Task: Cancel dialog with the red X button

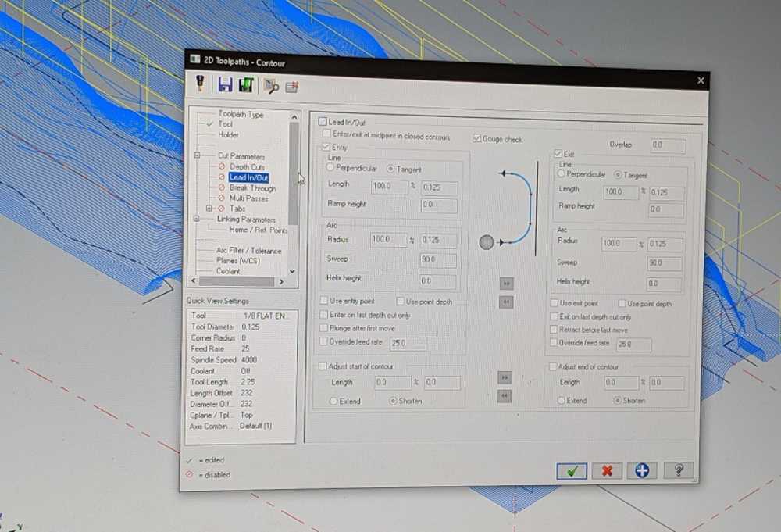Action: pos(606,470)
